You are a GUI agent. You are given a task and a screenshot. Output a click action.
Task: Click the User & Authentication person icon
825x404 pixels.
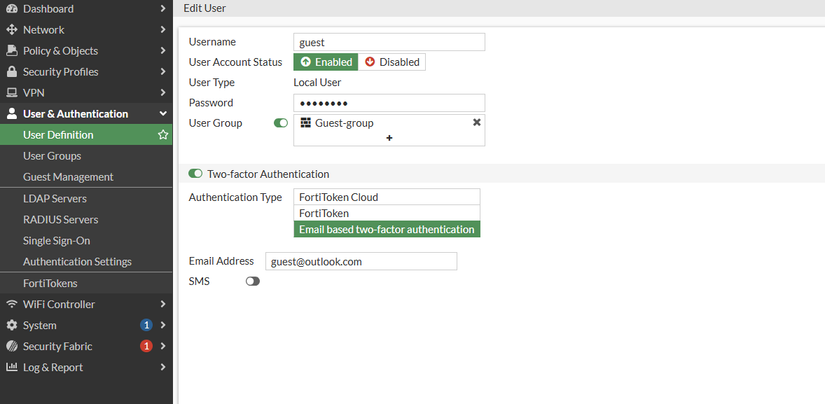(12, 114)
